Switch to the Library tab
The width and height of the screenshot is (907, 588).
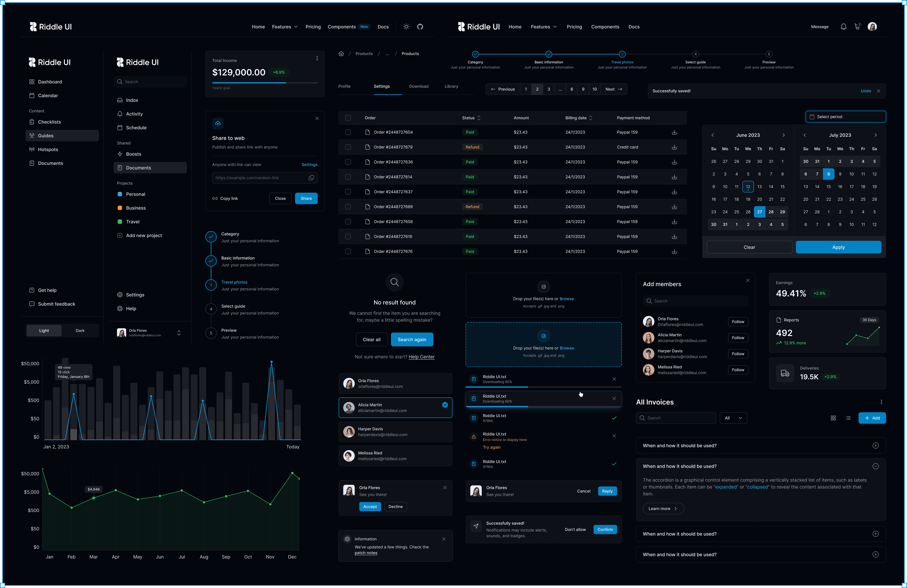[x=451, y=87]
